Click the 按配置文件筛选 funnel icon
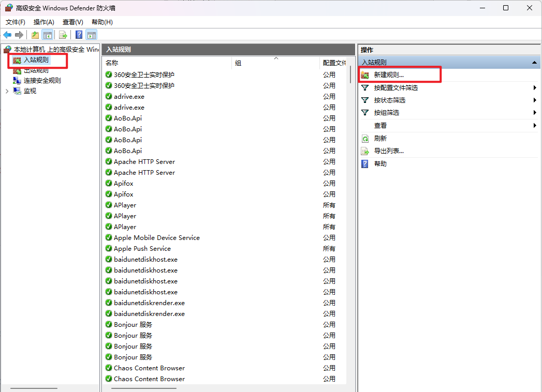The height and width of the screenshot is (392, 542). (x=365, y=88)
